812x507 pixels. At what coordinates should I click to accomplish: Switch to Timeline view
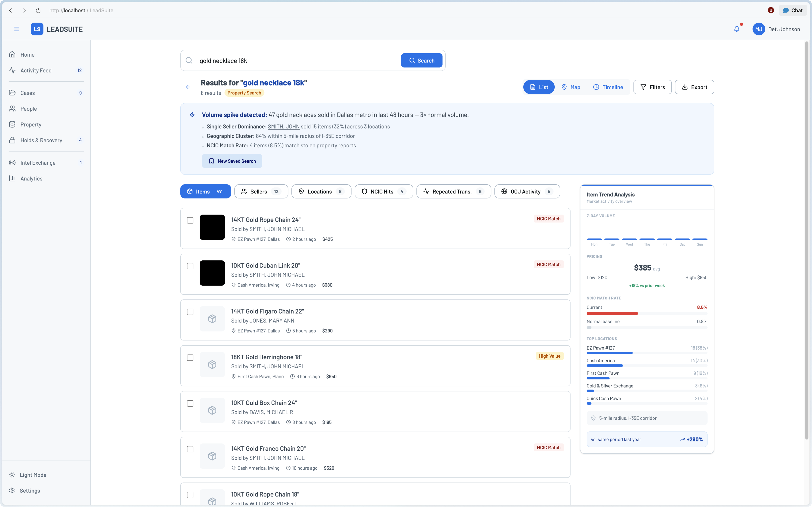point(608,87)
